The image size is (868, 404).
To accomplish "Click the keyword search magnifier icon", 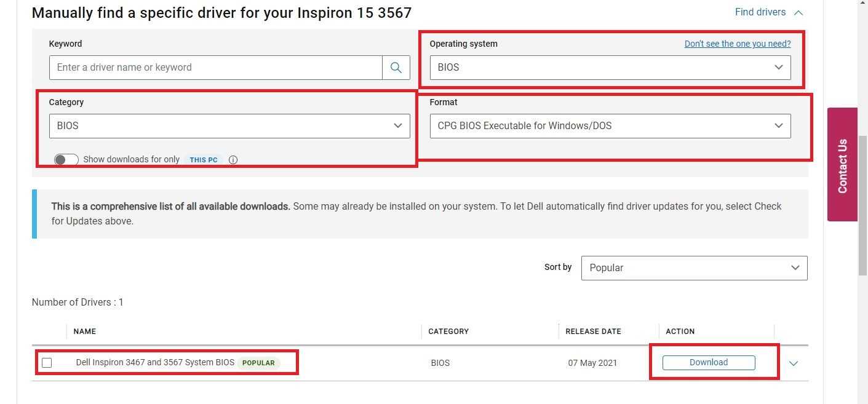I will (x=396, y=68).
